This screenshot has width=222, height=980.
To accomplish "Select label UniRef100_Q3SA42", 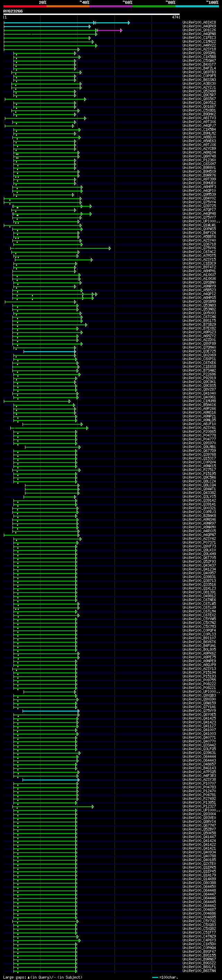I will pos(199,745).
